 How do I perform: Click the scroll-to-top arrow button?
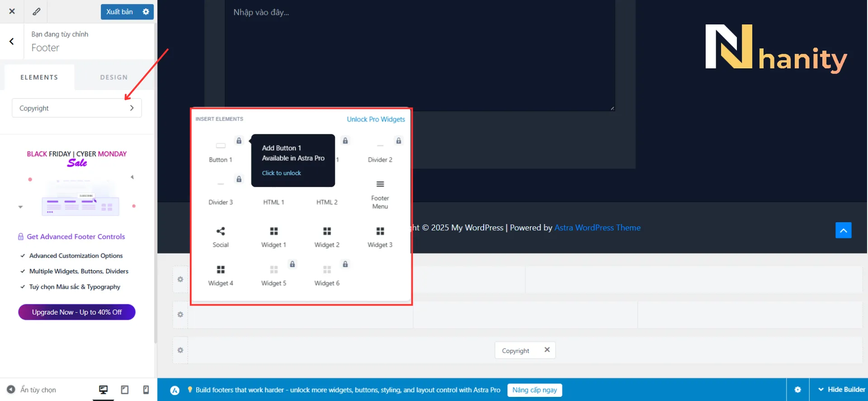click(x=843, y=230)
